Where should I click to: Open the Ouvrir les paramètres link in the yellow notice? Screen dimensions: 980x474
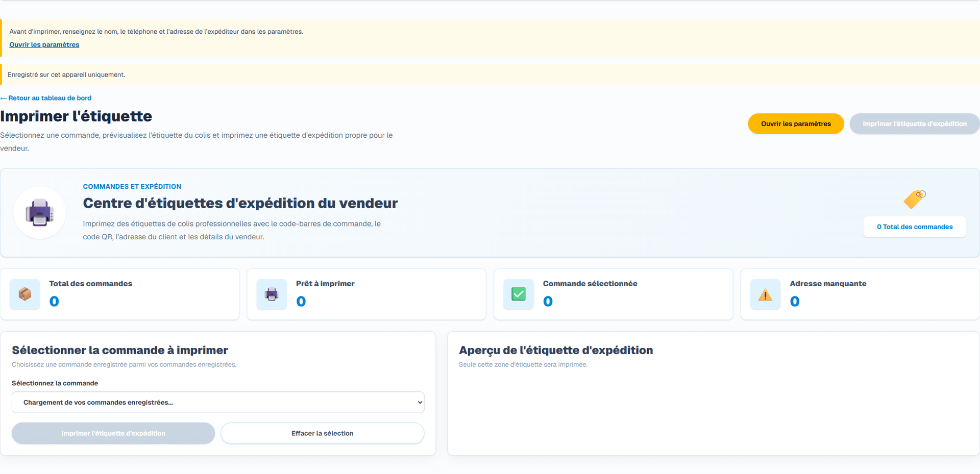point(44,44)
